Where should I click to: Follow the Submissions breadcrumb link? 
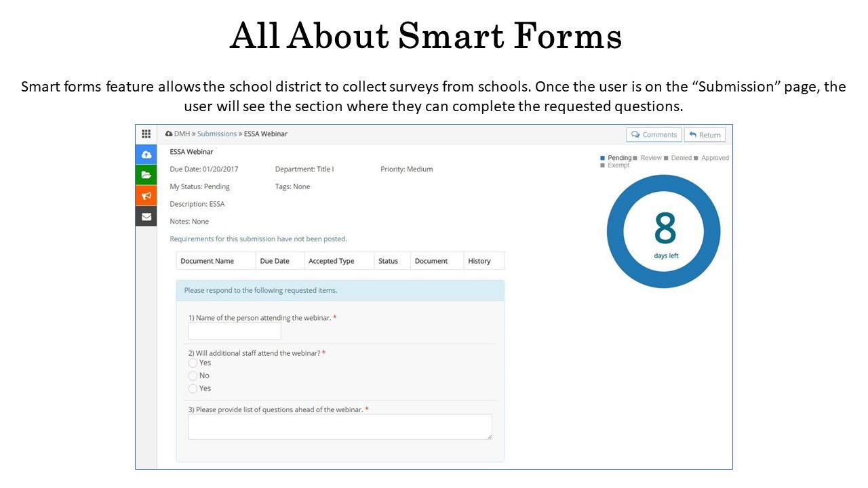pyautogui.click(x=217, y=134)
